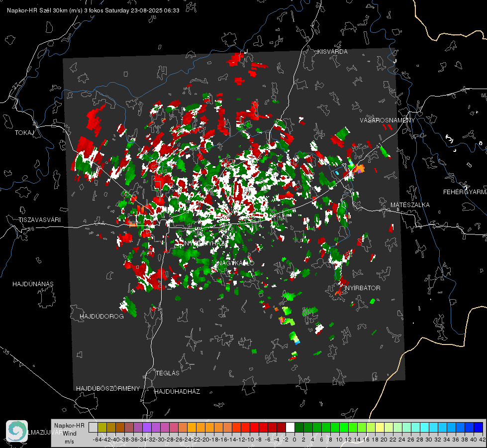Viewport: 487px width, 448px height.
Task: Click the MÁTÉSZALKA town label
Action: pyautogui.click(x=410, y=205)
